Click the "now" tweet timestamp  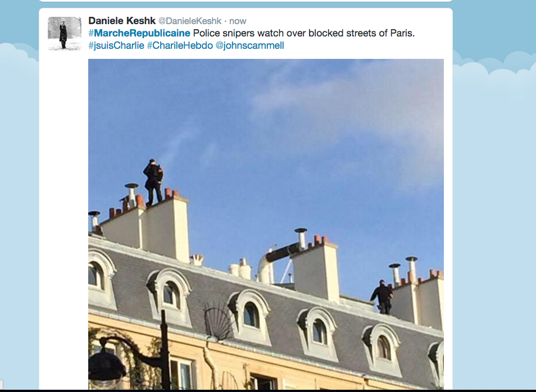[x=238, y=21]
